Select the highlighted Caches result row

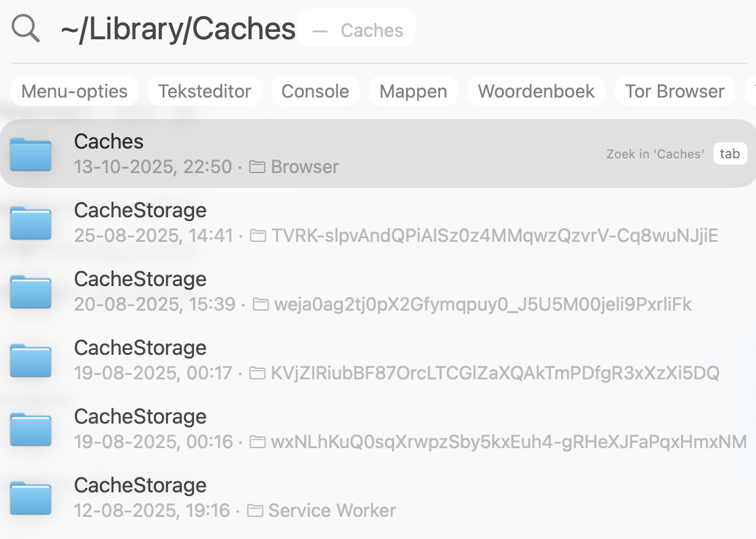pyautogui.click(x=368, y=153)
